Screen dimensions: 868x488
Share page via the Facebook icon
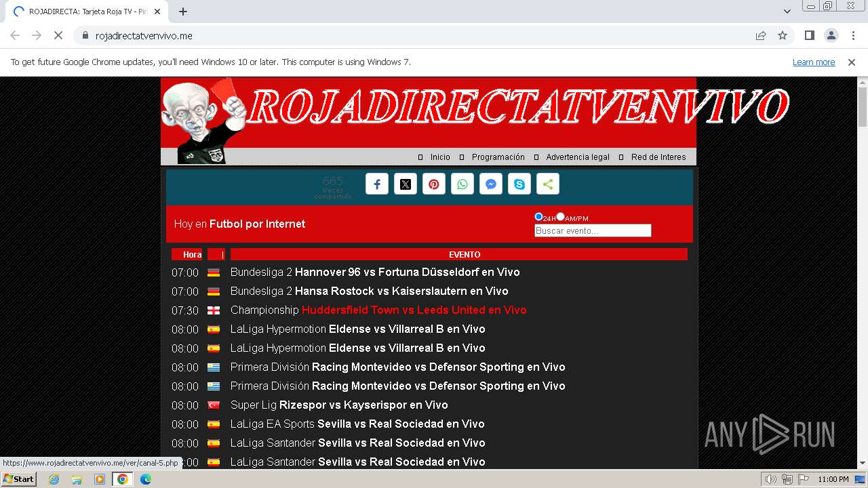[377, 184]
